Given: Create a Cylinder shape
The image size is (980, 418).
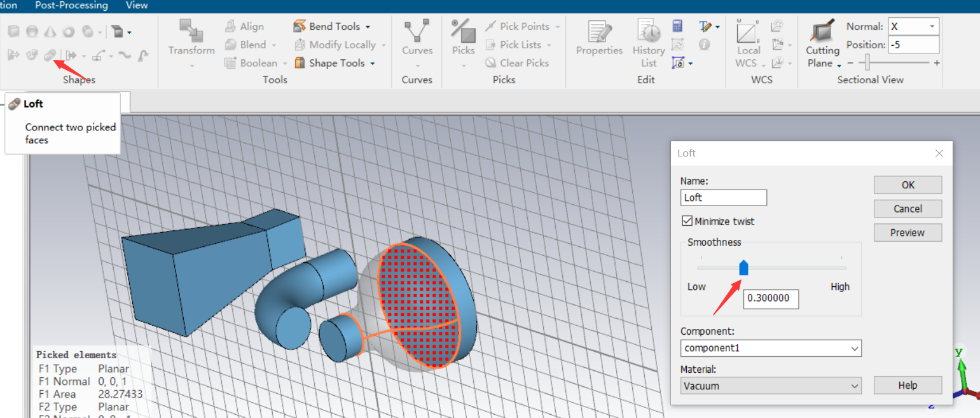Looking at the screenshot, I should click(x=88, y=31).
